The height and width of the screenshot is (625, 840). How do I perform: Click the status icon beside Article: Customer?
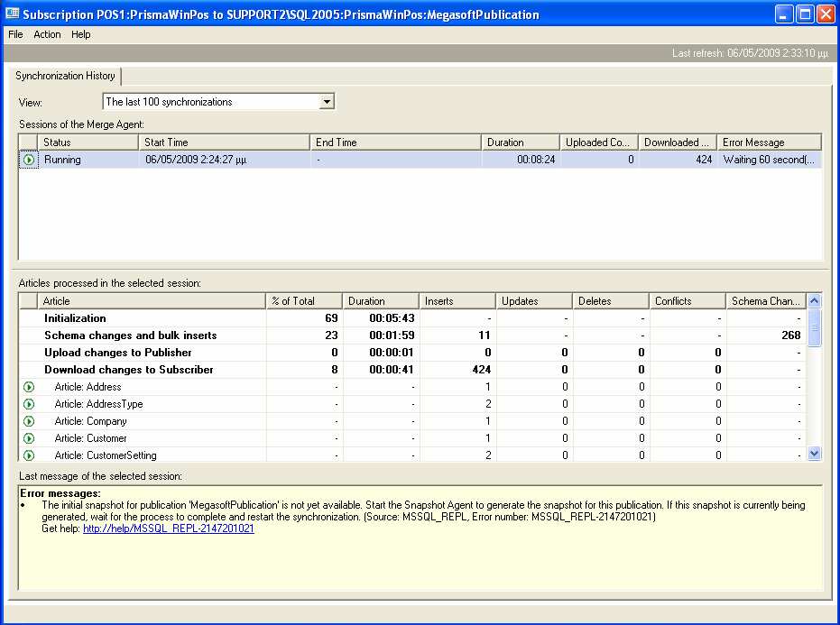pos(29,438)
